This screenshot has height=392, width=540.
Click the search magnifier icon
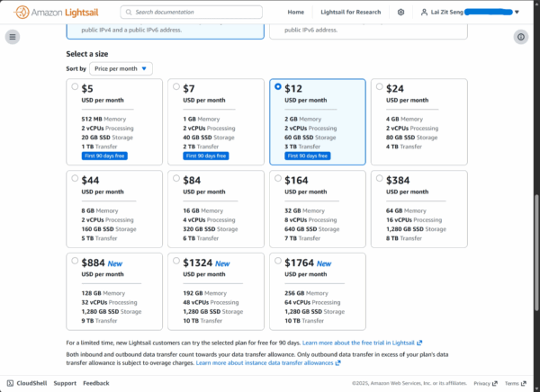tap(127, 13)
